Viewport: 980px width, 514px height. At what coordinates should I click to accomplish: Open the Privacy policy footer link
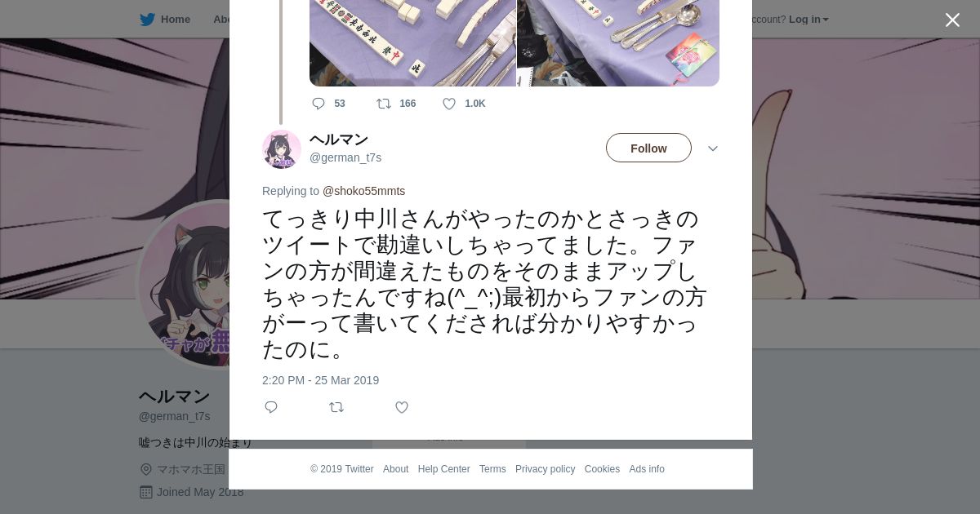(x=545, y=469)
